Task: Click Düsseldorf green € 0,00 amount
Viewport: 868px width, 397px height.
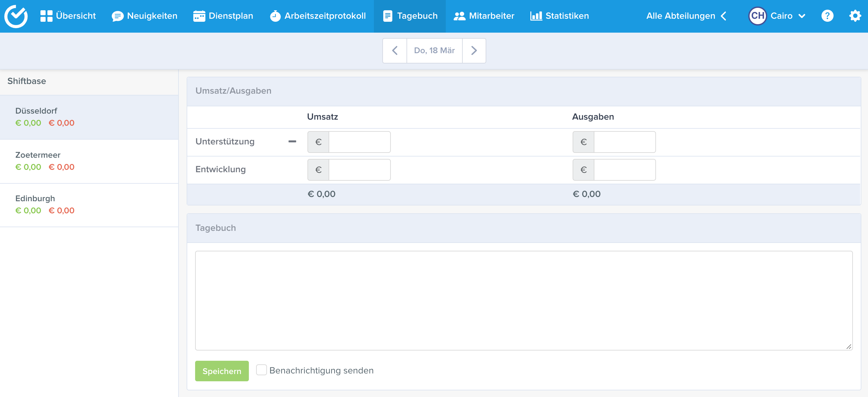Action: [28, 123]
